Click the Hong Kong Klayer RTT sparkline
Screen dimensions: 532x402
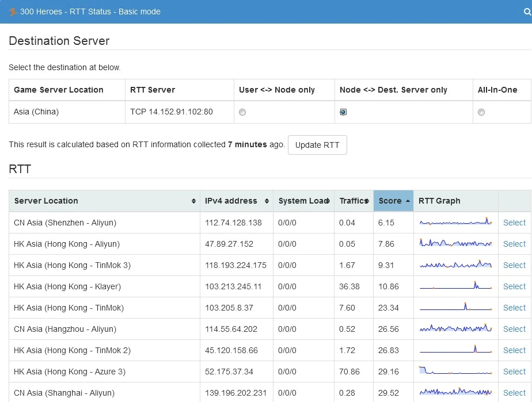pos(455,286)
